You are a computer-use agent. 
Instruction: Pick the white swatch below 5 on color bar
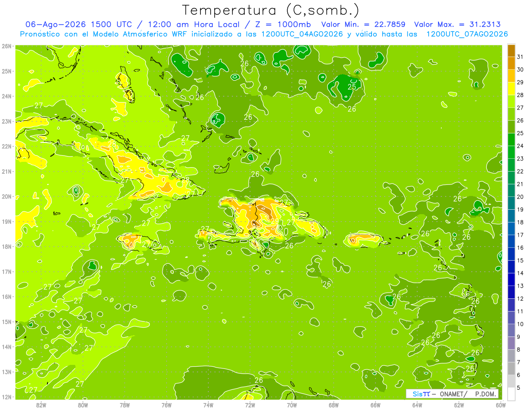tap(511, 394)
